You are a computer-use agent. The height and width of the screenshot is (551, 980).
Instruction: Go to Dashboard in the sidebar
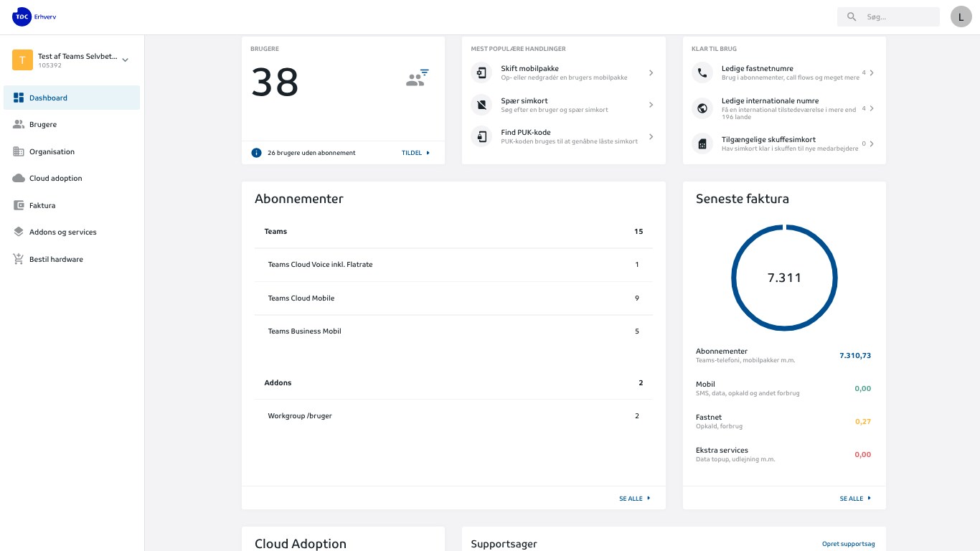point(72,98)
